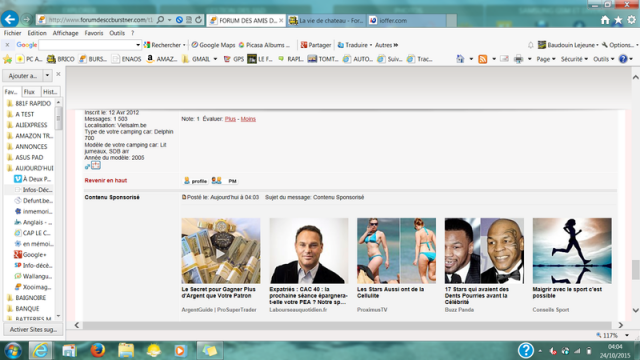Click the horizontal scrollbar right arrow
This screenshot has height=360, width=640.
pyautogui.click(x=620, y=325)
